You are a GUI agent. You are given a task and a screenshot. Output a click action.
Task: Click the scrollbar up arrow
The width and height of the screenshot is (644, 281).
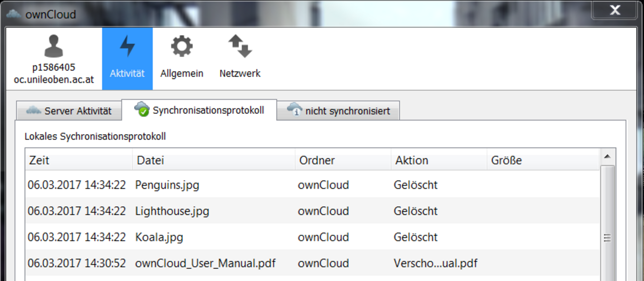click(607, 157)
